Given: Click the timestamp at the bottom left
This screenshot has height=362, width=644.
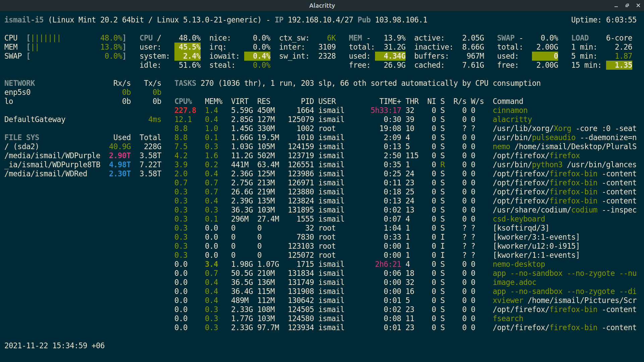Looking at the screenshot, I should tap(54, 346).
